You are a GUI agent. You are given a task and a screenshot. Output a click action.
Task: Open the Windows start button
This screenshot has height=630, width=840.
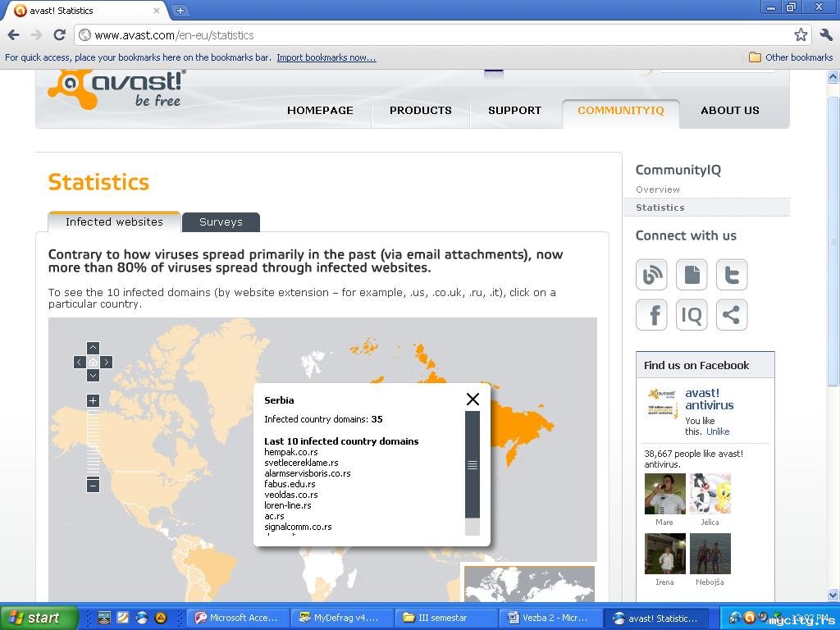(x=38, y=618)
